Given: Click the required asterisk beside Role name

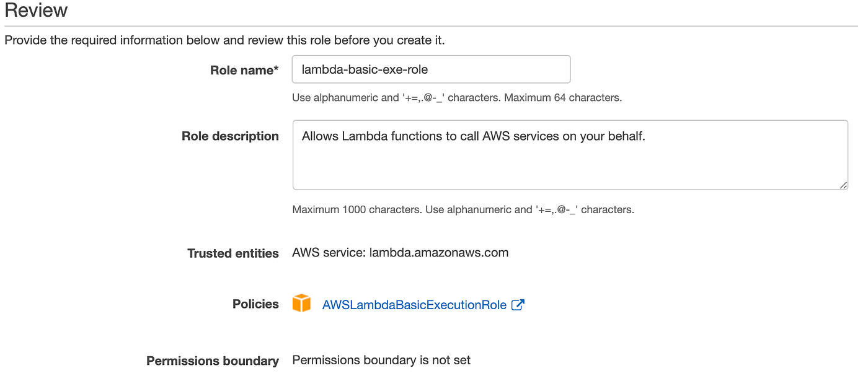Looking at the screenshot, I should (276, 69).
